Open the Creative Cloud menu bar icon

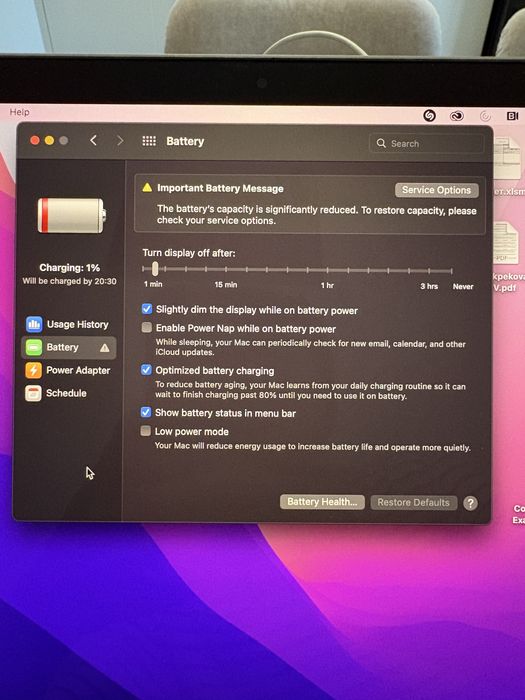(457, 116)
